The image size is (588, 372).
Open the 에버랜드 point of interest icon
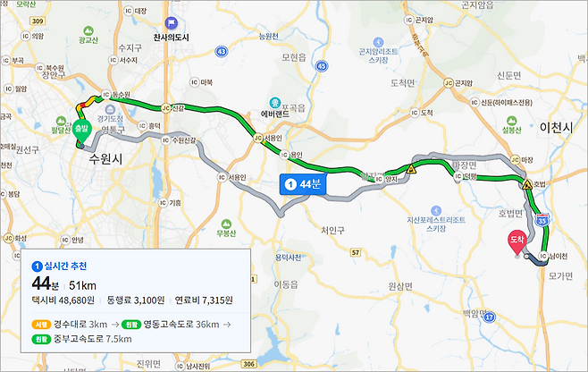(x=275, y=103)
